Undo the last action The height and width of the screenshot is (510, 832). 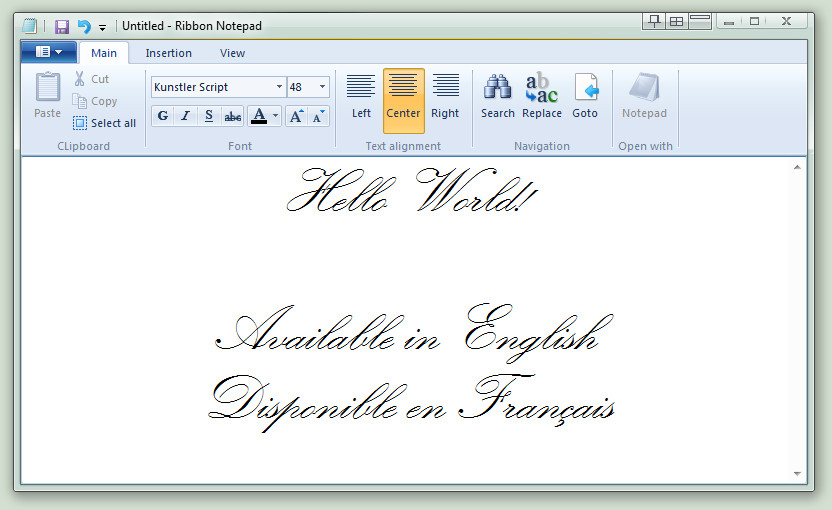point(84,26)
